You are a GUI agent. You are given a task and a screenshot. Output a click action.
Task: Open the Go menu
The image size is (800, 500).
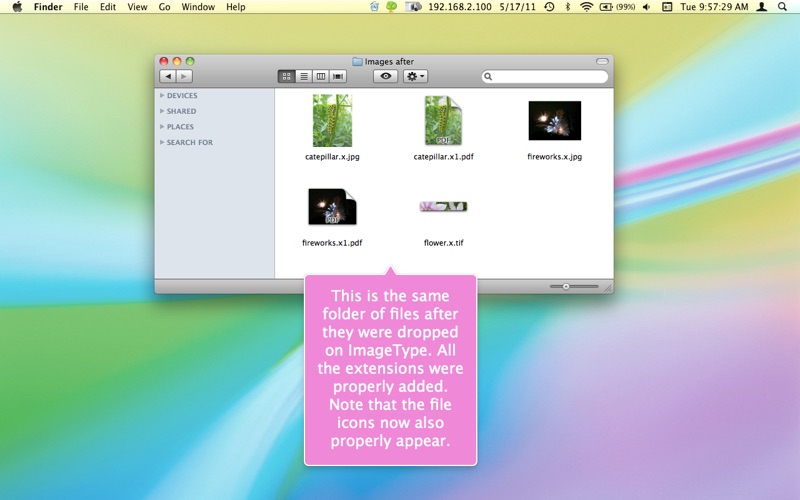click(x=164, y=7)
